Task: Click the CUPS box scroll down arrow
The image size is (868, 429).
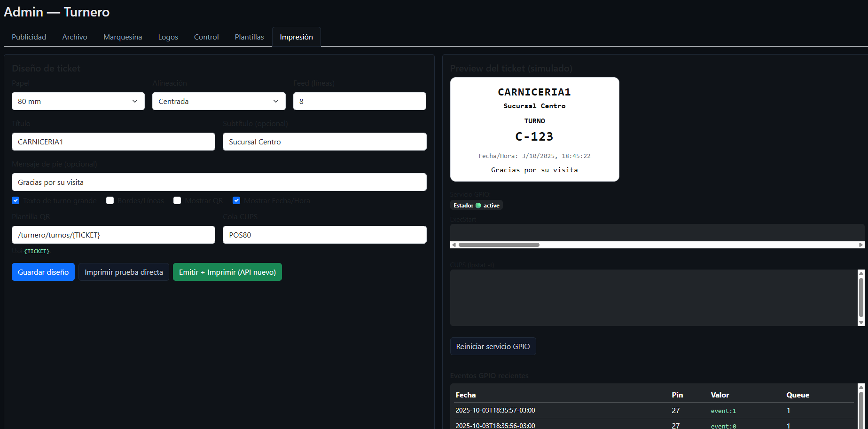Action: [861, 323]
